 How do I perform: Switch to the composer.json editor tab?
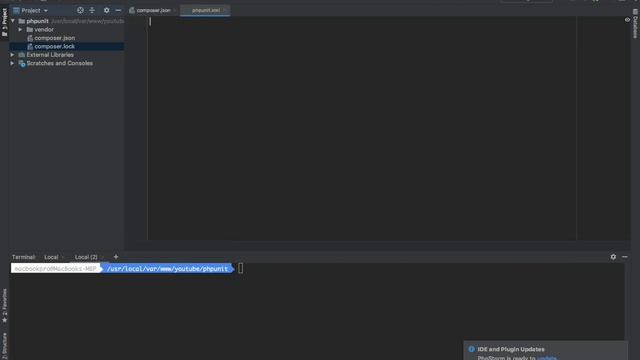pyautogui.click(x=153, y=10)
